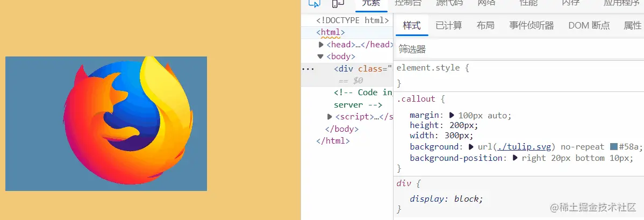Open the 网络 tab
644x220 pixels.
click(x=486, y=3)
